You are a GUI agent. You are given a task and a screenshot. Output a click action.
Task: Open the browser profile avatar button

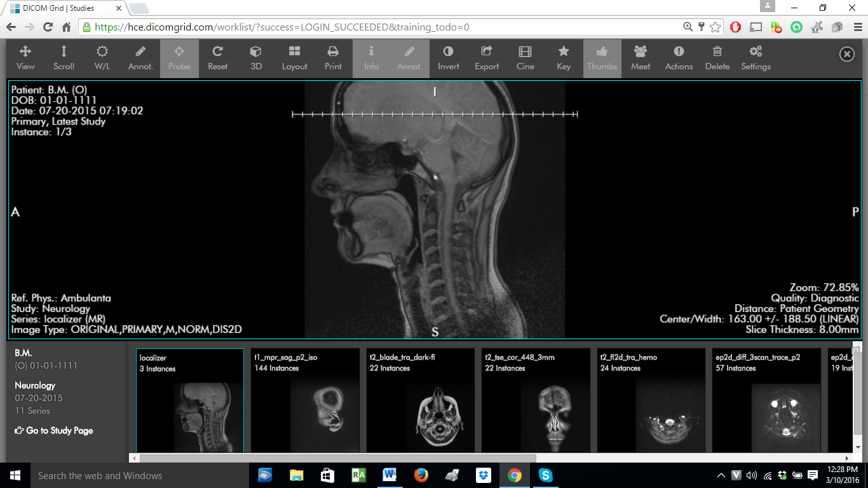[x=768, y=6]
